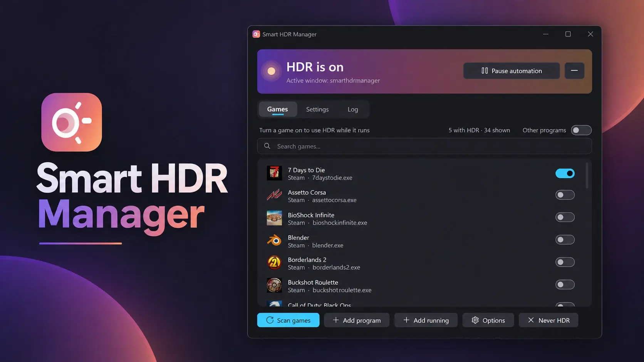644x362 pixels.
Task: Click the 'Active window: smarthdrmanager' text
Action: [x=333, y=80]
